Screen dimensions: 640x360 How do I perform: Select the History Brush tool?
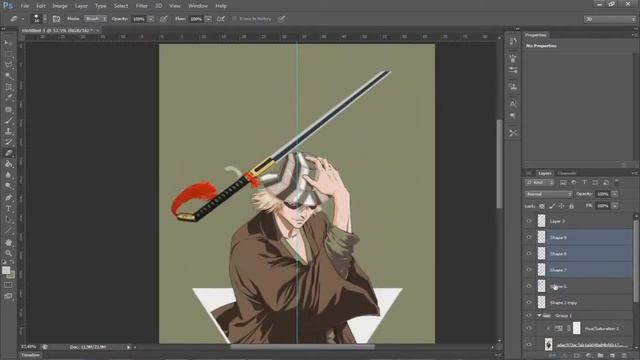[8, 142]
